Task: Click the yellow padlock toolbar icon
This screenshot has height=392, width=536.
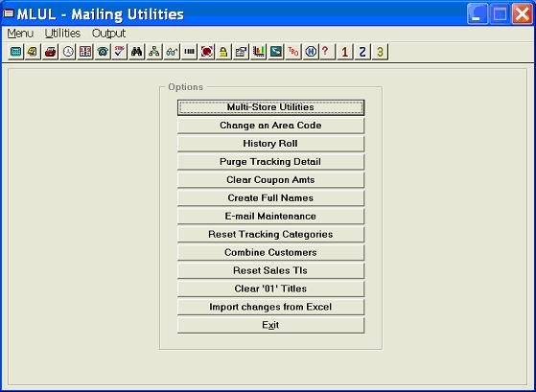Action: (223, 52)
